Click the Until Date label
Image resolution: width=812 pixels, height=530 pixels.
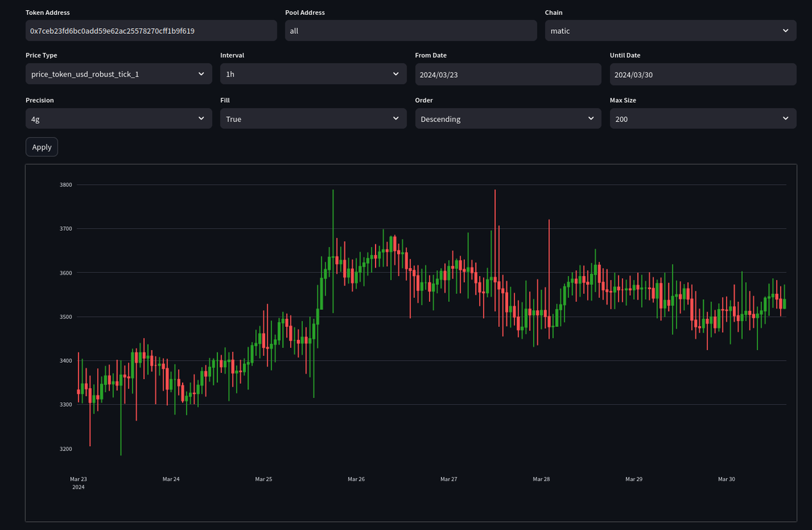point(625,56)
